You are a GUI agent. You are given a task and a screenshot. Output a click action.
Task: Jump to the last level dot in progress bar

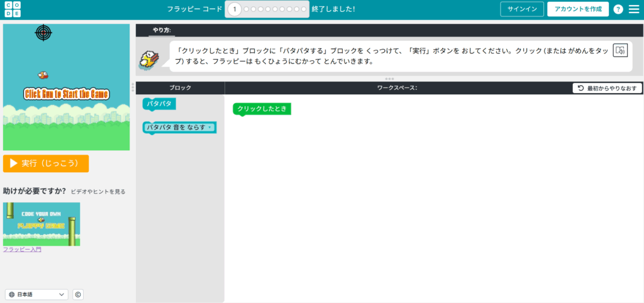pyautogui.click(x=304, y=9)
